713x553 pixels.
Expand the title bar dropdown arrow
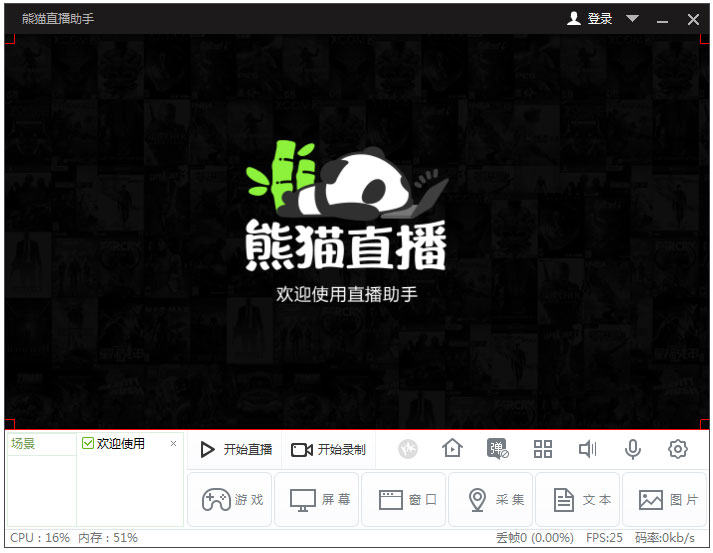pos(632,18)
